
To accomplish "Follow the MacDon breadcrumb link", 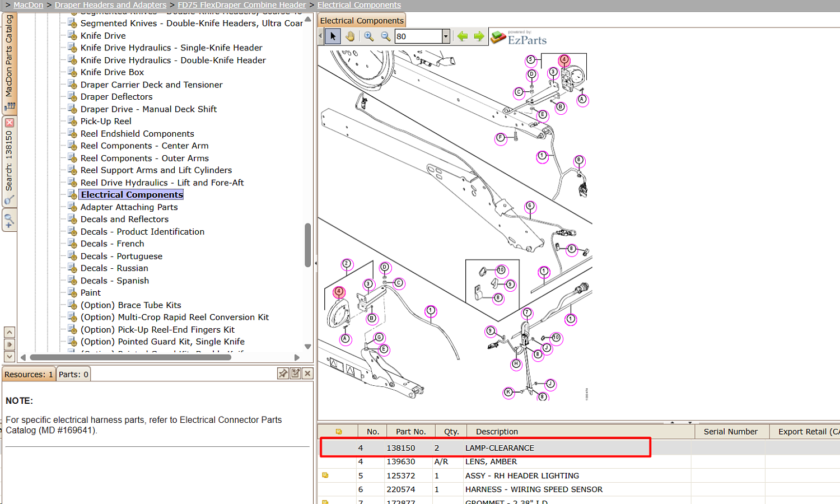I will coord(28,5).
